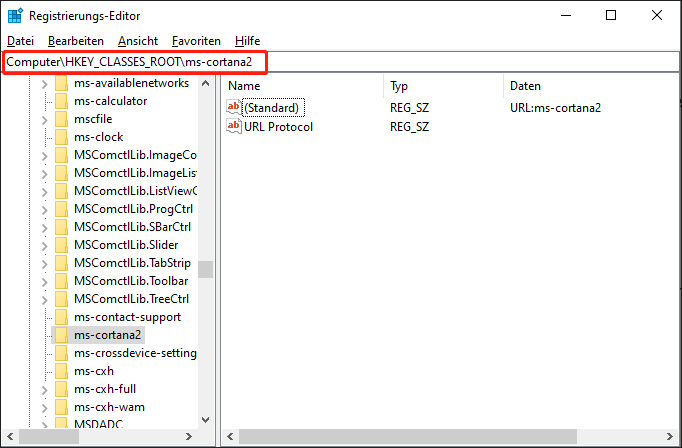Click the ms-clock folder icon
Screen dimensions: 682x448
tap(61, 137)
